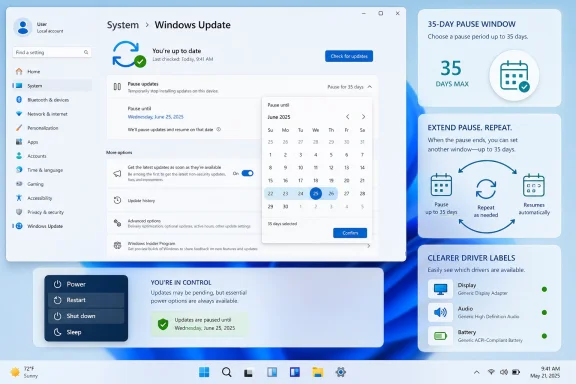The height and width of the screenshot is (384, 576).
Task: Click the Battery driver icon
Action: [x=440, y=336]
